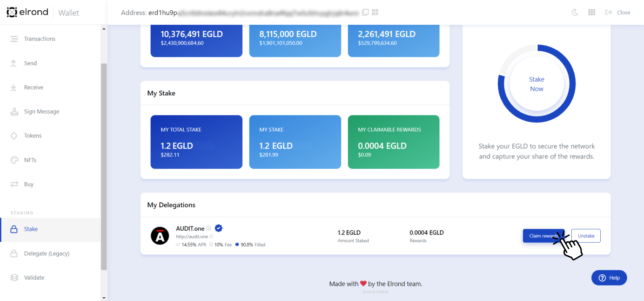This screenshot has width=644, height=301.
Task: Toggle dark mode with the moon icon
Action: [x=575, y=13]
